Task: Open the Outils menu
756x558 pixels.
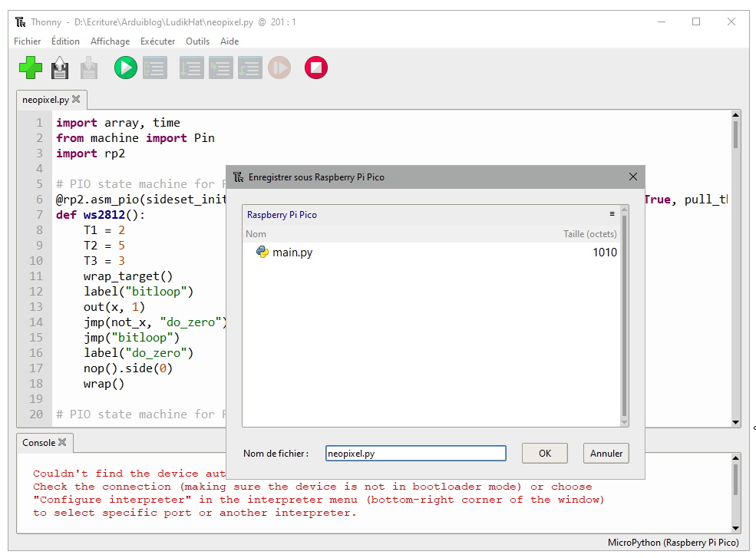Action: (197, 41)
